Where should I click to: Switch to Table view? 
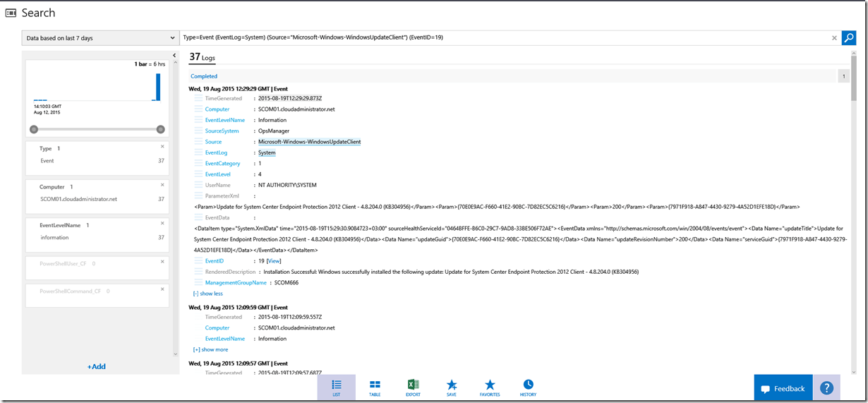[375, 387]
